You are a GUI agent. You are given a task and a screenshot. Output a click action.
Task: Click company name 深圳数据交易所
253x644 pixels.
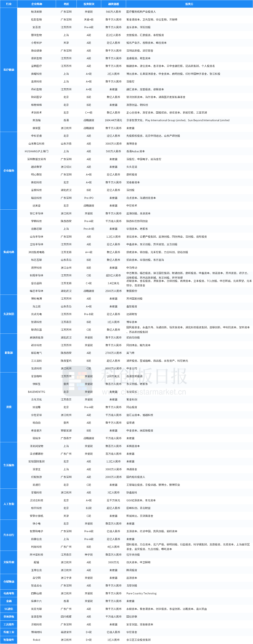tap(36, 159)
